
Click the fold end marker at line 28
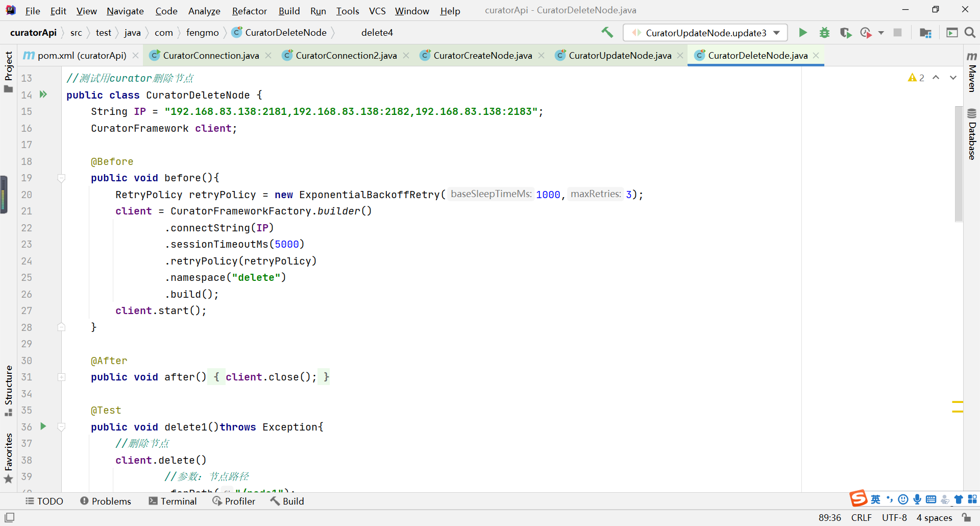pyautogui.click(x=61, y=327)
